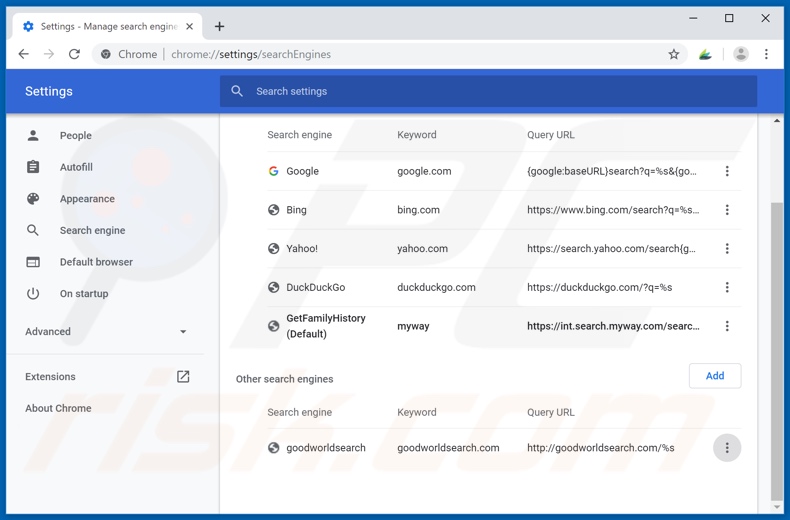Select Search engine in sidebar
790x520 pixels.
(x=92, y=230)
